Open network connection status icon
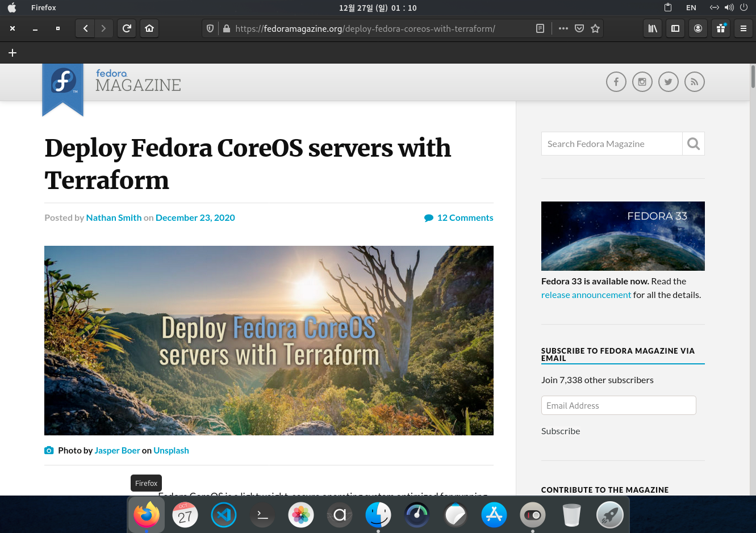This screenshot has width=756, height=533. [x=715, y=7]
